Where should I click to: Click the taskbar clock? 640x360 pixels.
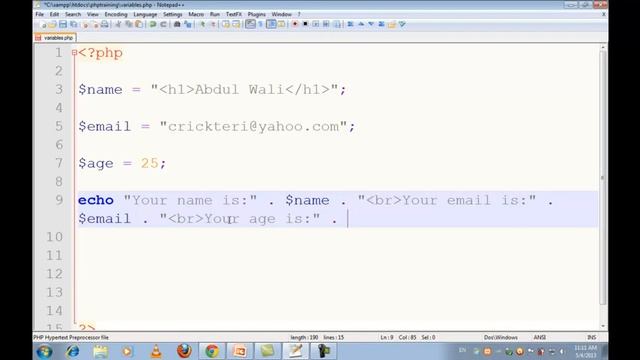tap(585, 351)
